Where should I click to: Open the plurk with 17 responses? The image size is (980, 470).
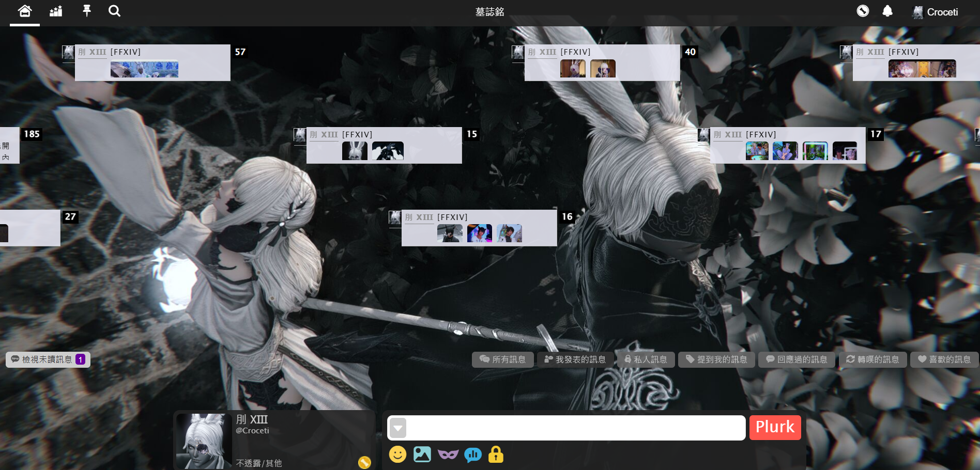coord(788,145)
